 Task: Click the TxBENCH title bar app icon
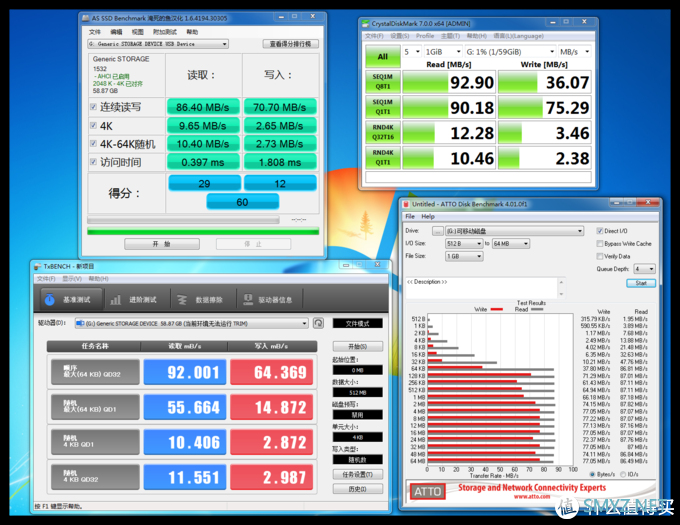(37, 266)
